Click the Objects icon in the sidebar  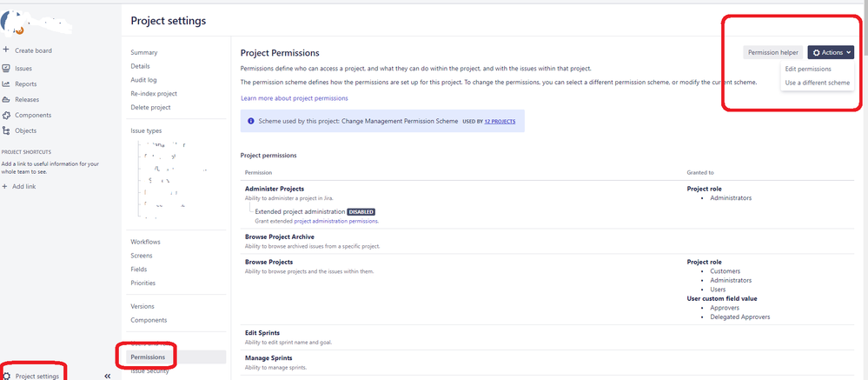pos(6,130)
